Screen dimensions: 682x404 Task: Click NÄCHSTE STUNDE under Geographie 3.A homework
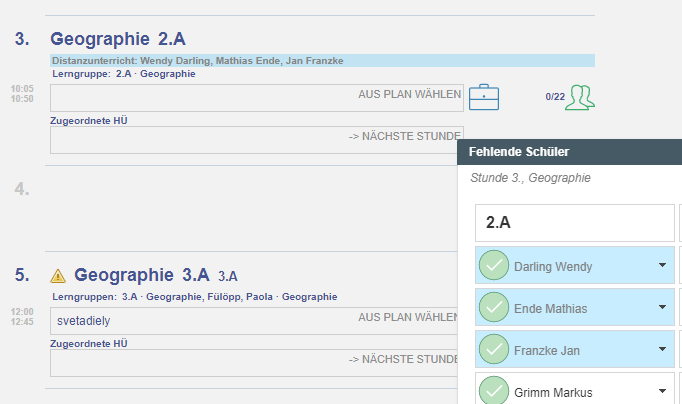403,359
